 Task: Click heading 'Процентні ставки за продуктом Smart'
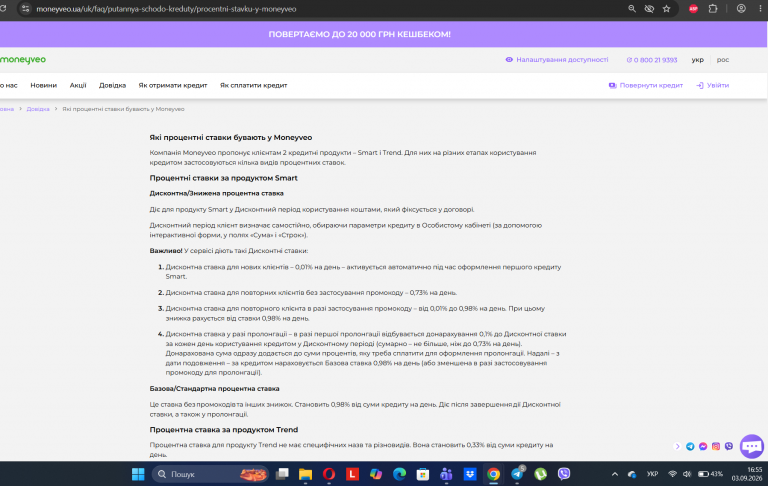coord(223,178)
